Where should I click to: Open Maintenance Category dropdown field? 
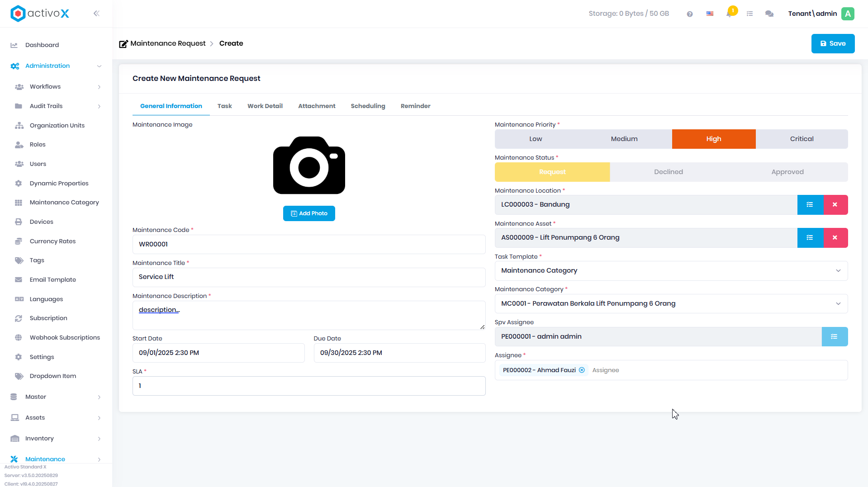671,304
